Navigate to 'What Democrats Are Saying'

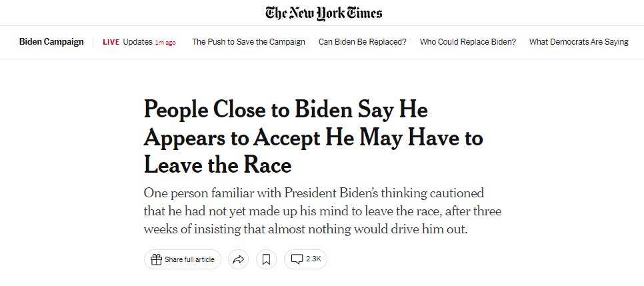click(x=578, y=42)
